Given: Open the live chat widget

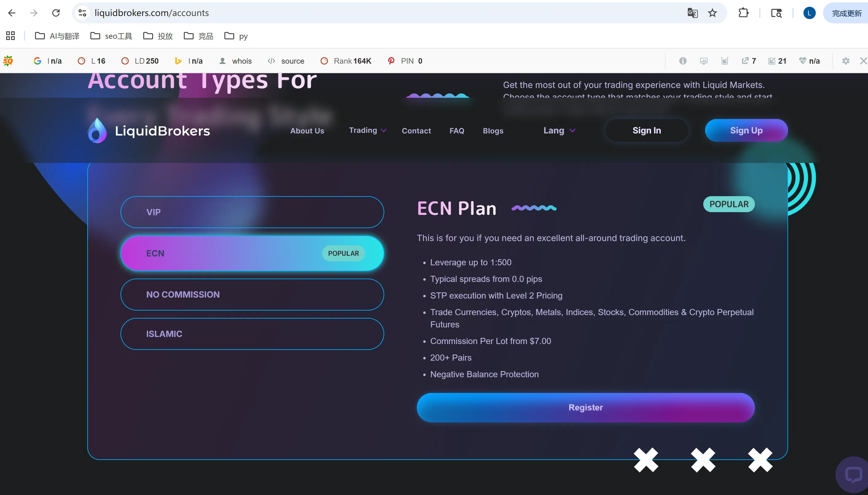Looking at the screenshot, I should click(853, 475).
